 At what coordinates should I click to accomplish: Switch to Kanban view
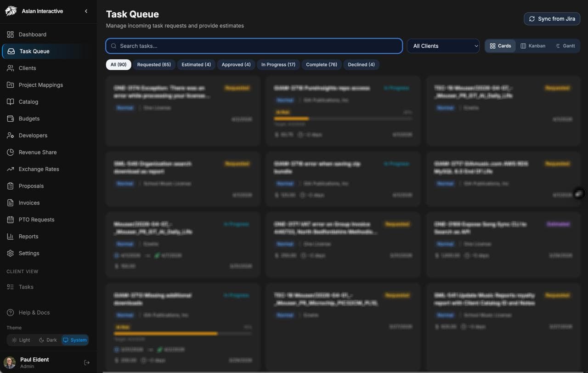533,45
